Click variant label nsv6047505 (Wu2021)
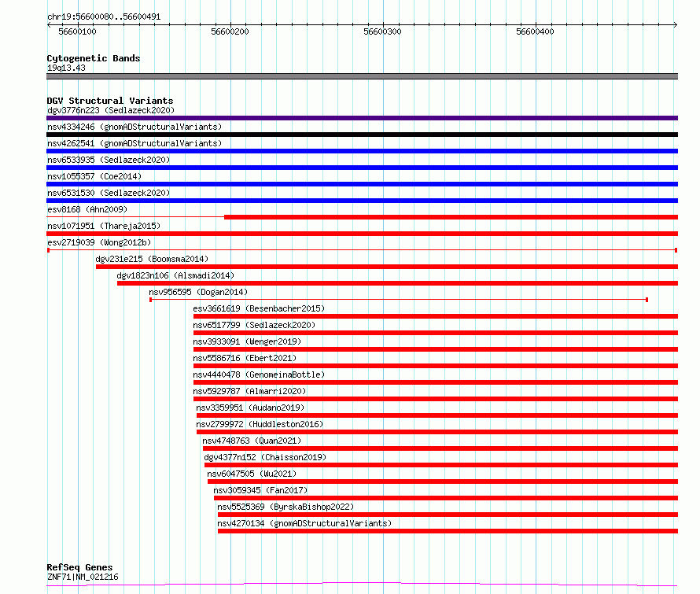 (x=252, y=474)
